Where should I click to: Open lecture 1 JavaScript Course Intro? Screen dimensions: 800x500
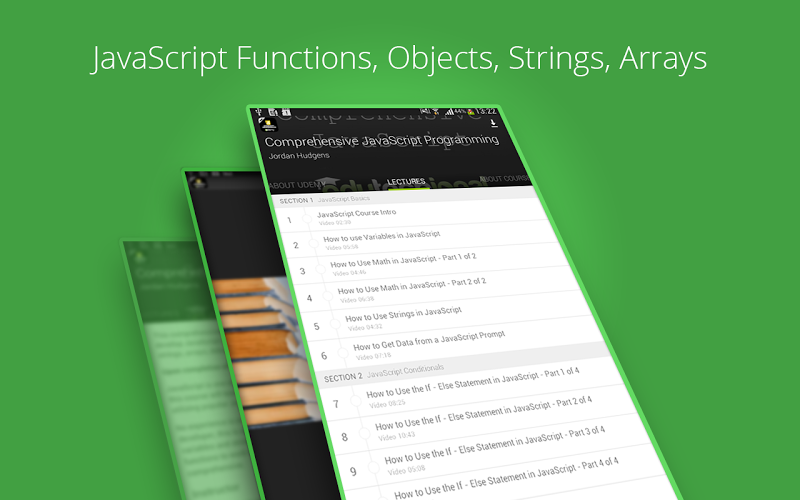(x=411, y=216)
